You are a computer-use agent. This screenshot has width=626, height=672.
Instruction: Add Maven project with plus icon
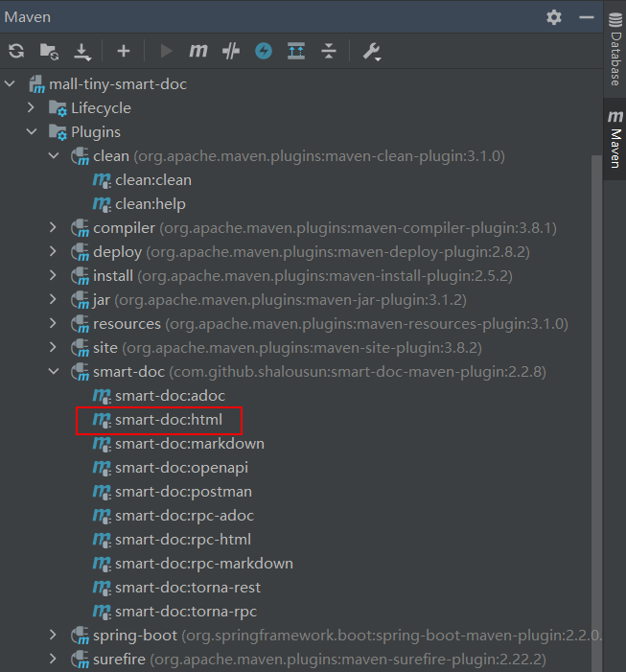point(124,51)
